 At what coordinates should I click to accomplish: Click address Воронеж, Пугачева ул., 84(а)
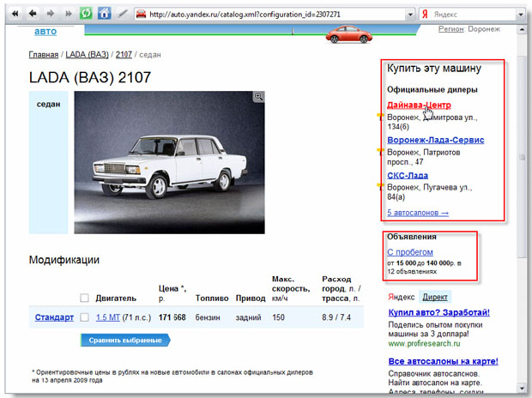point(430,192)
